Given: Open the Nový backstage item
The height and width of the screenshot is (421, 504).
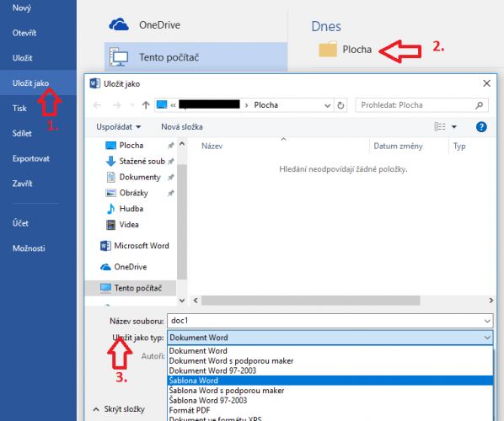Looking at the screenshot, I should click(22, 8).
